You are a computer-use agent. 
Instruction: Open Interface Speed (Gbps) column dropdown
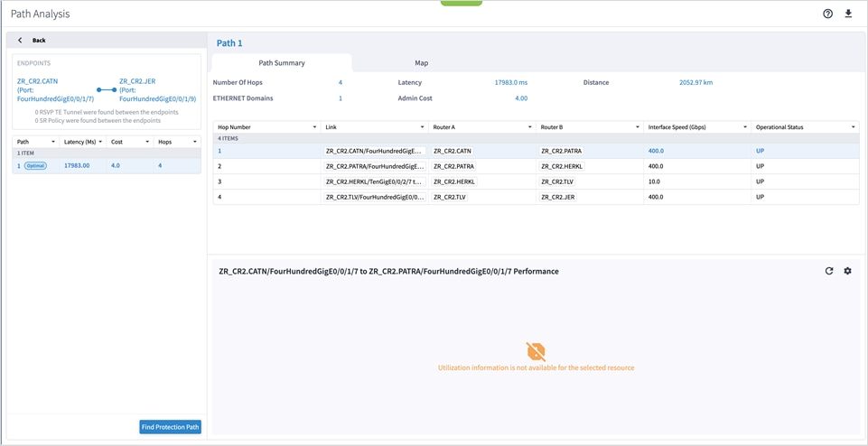[x=745, y=127]
